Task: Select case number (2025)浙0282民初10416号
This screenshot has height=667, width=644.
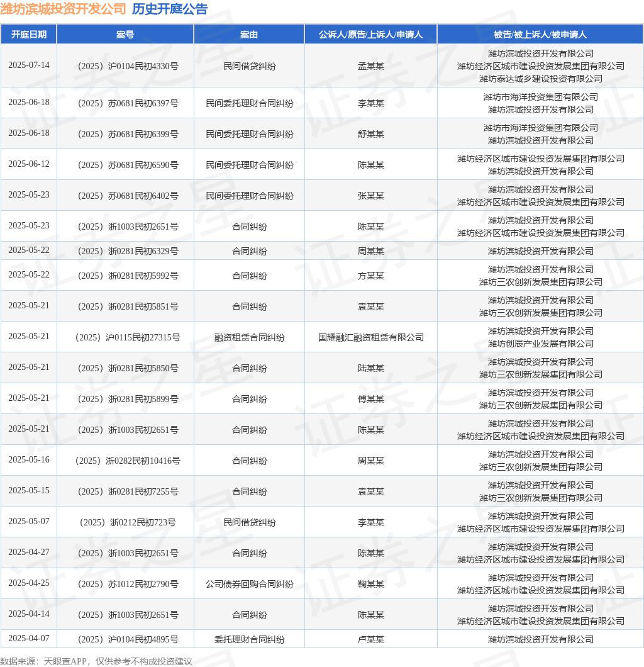Action: pos(128,461)
